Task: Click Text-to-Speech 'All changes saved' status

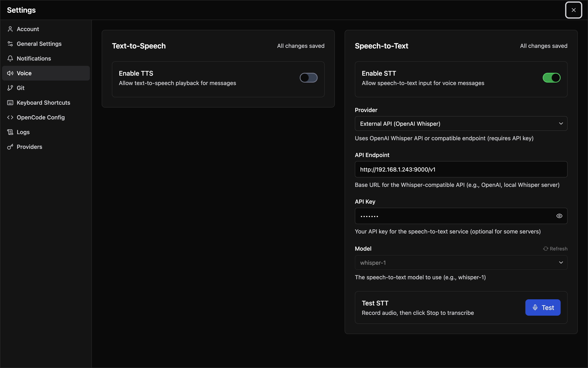Action: pyautogui.click(x=301, y=46)
